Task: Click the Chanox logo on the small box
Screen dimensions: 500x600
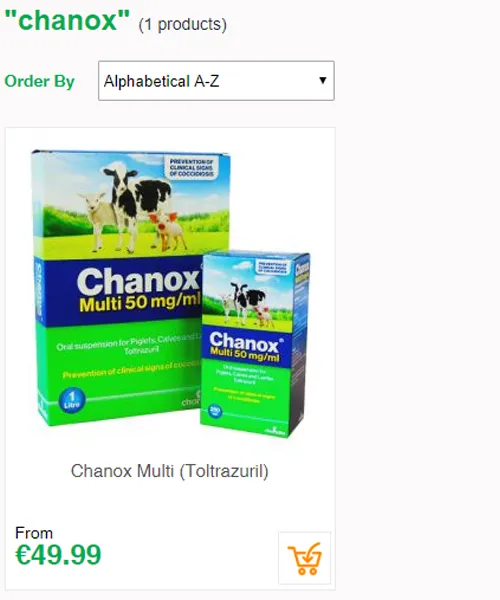Action: click(246, 342)
